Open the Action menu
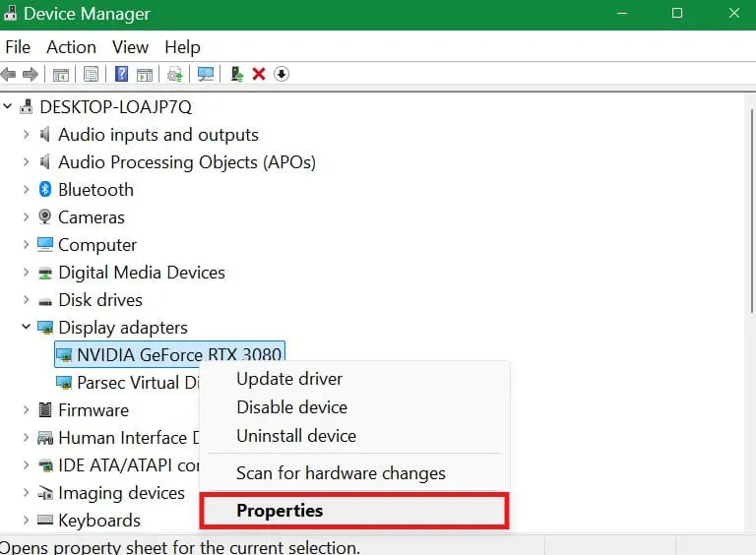 [x=71, y=46]
